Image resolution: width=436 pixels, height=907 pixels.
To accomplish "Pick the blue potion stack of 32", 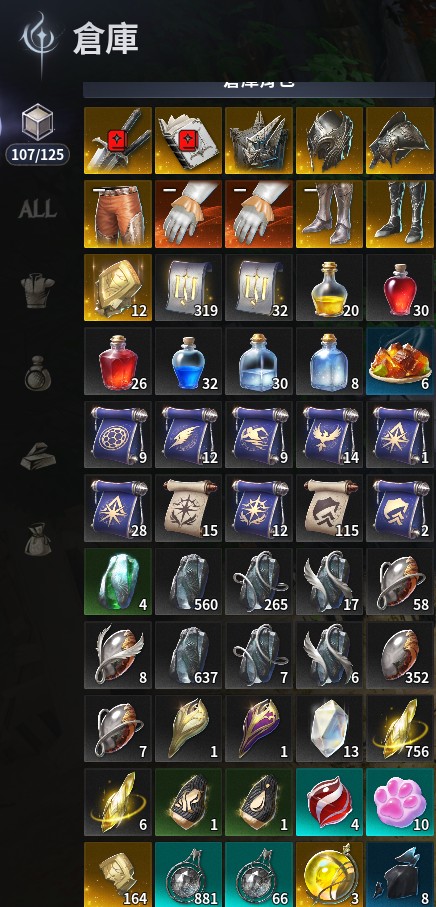I will (x=189, y=362).
